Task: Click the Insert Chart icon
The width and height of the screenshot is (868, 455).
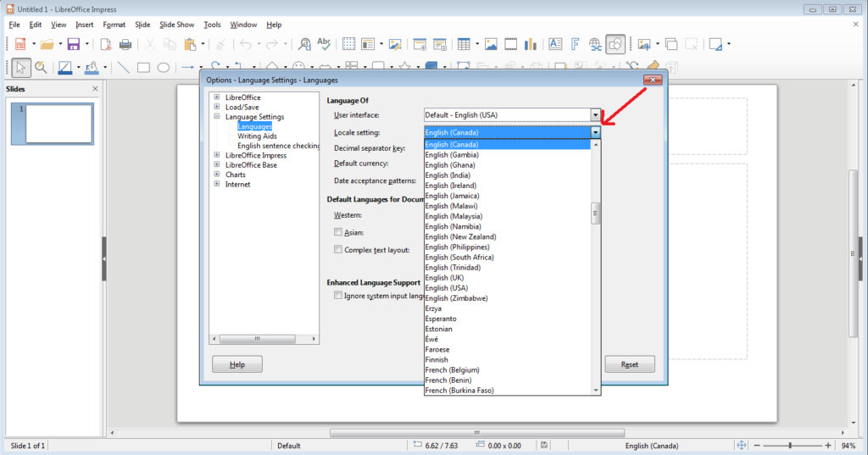Action: point(531,44)
